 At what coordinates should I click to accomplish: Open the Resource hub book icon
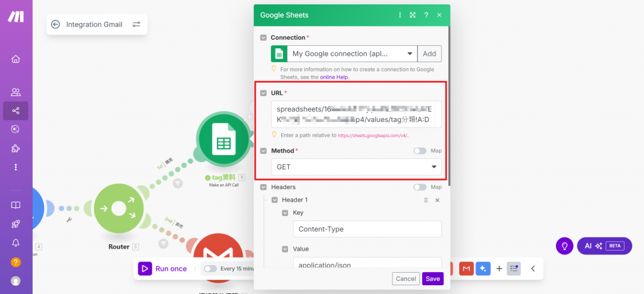pos(16,205)
